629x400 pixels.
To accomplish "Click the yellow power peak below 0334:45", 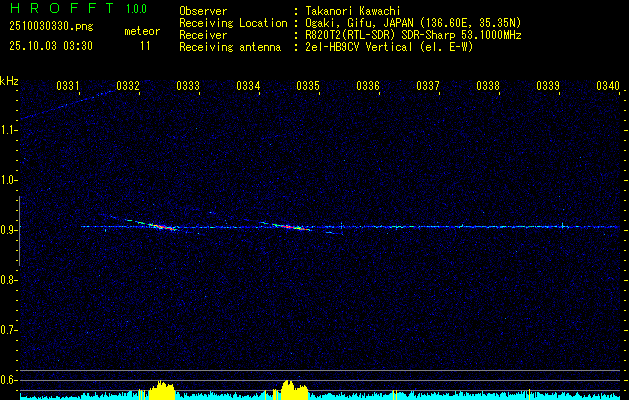I will click(x=294, y=390).
